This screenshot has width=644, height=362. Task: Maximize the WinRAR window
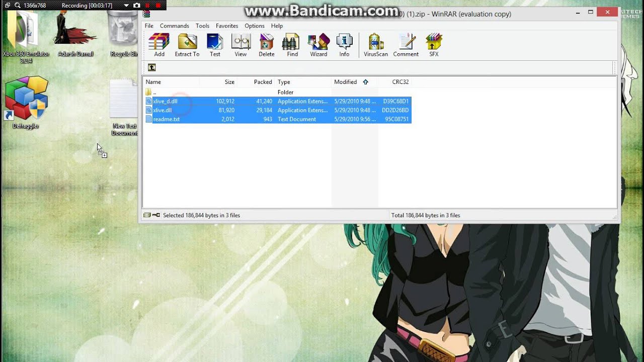591,12
